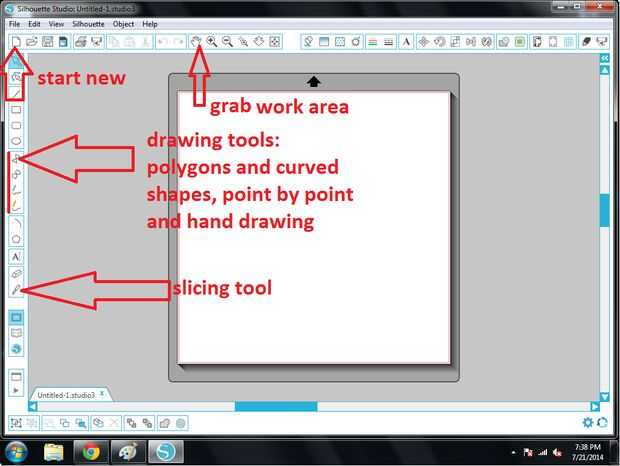The image size is (620, 466).
Task: Click the Zoom Out magnifier
Action: [227, 42]
